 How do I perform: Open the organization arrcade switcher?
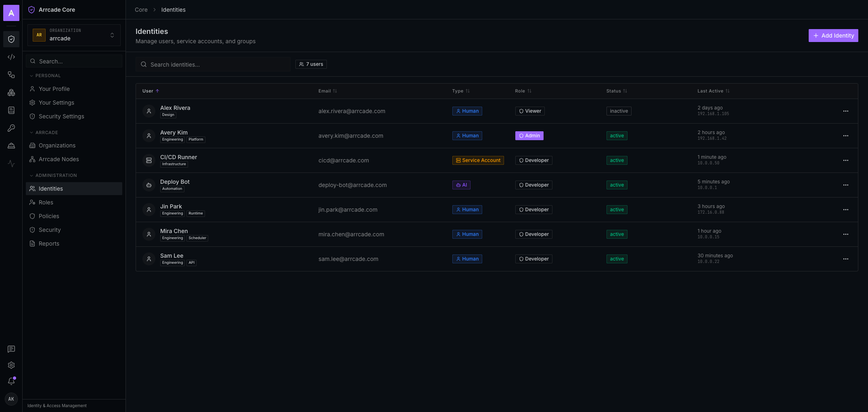click(74, 35)
